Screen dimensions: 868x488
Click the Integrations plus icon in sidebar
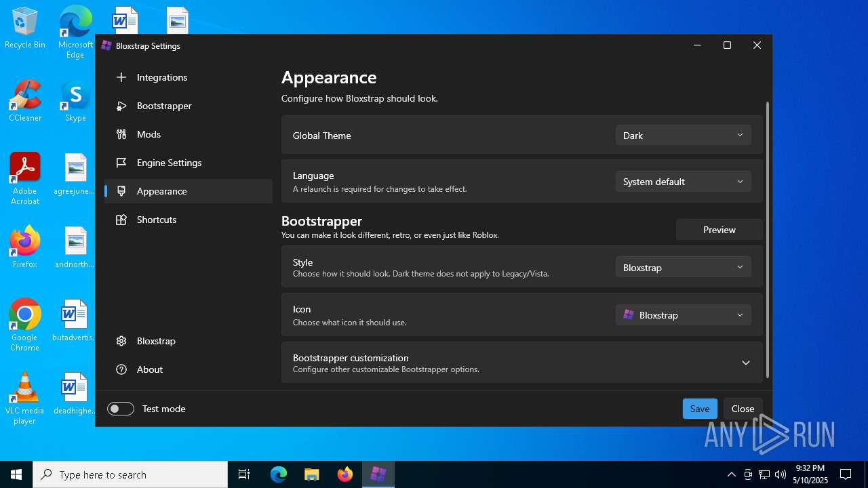[x=121, y=77]
